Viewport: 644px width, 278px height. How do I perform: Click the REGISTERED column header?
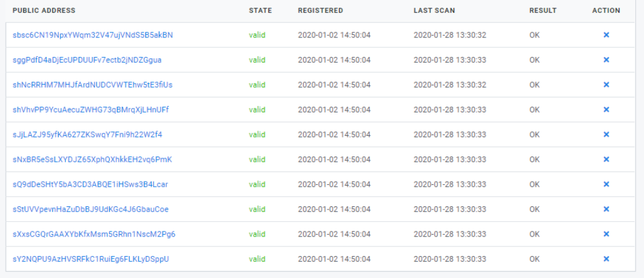(320, 11)
